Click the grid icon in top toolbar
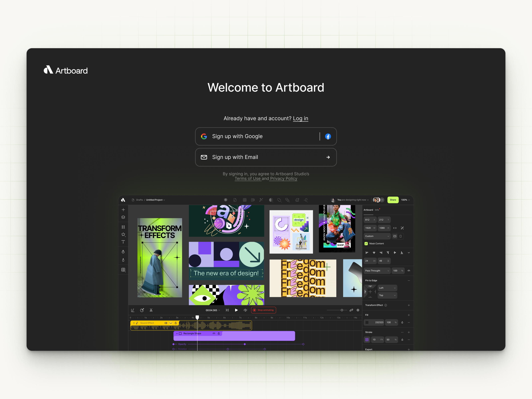532x399 pixels. 245,200
